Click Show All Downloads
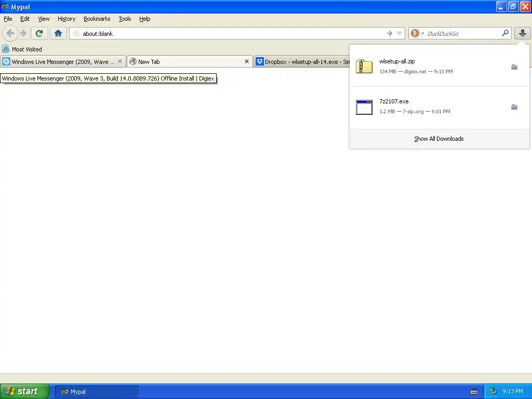The width and height of the screenshot is (532, 399). 439,139
